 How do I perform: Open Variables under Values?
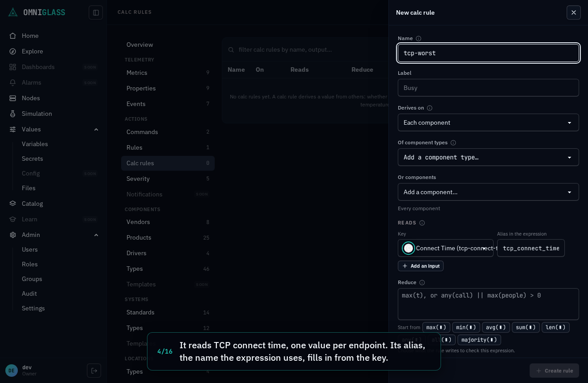tap(35, 144)
